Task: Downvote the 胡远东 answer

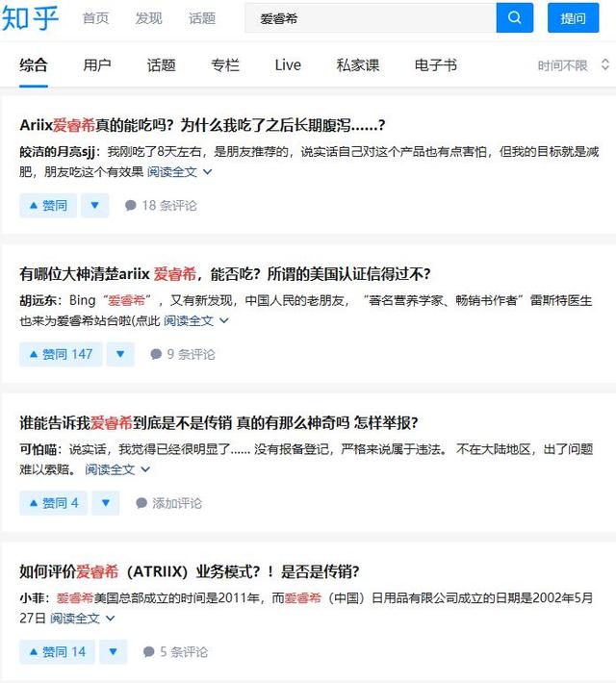Action: pyautogui.click(x=120, y=354)
